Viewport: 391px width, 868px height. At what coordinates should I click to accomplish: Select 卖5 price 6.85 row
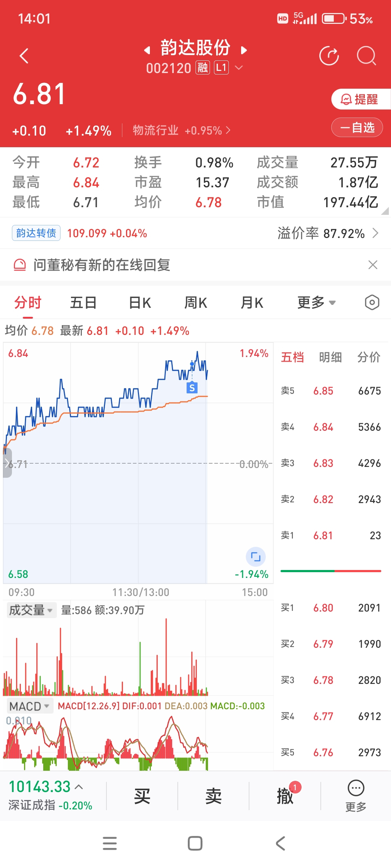click(331, 391)
